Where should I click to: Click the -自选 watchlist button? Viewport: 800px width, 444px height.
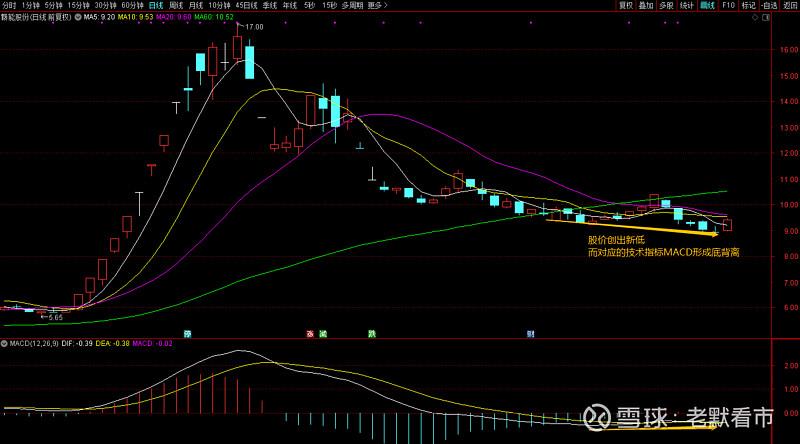pos(769,5)
